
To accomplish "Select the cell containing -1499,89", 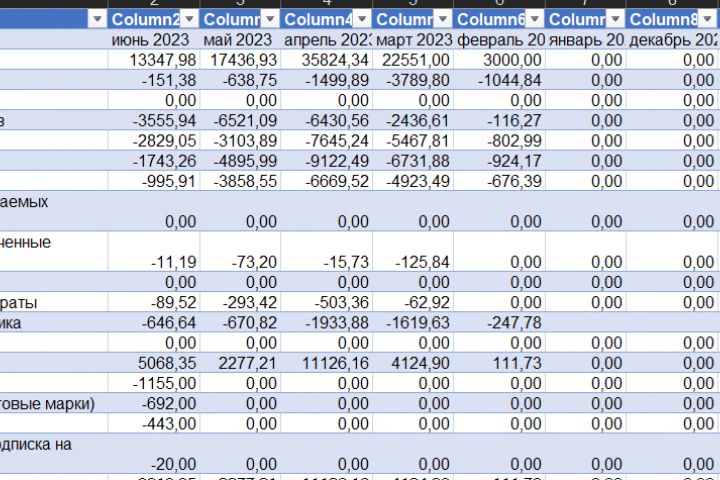I will click(x=326, y=80).
